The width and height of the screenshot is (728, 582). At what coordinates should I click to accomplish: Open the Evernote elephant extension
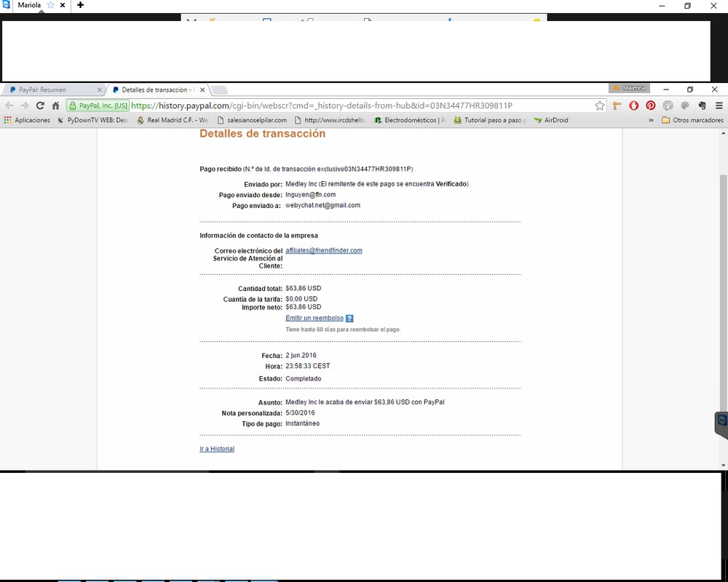pos(702,105)
